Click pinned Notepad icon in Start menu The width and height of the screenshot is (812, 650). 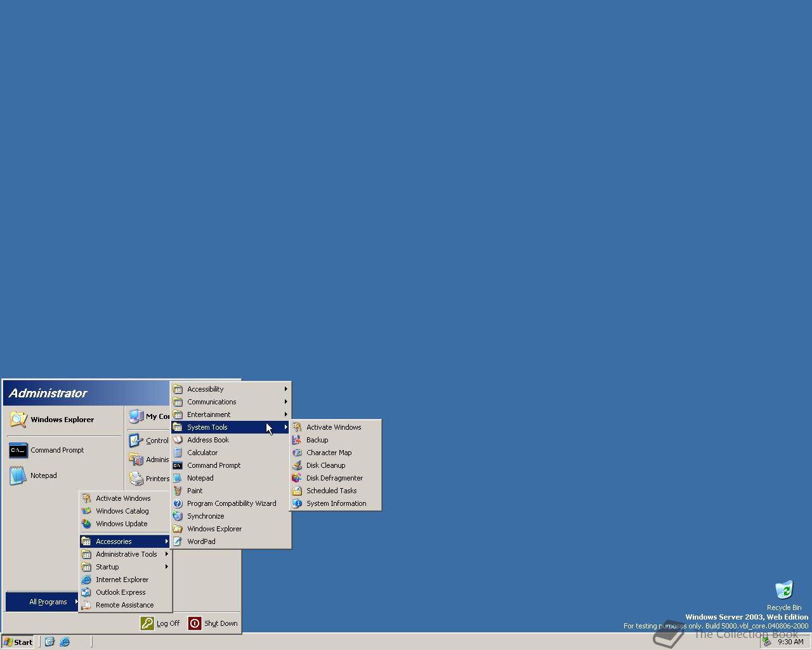pyautogui.click(x=18, y=475)
